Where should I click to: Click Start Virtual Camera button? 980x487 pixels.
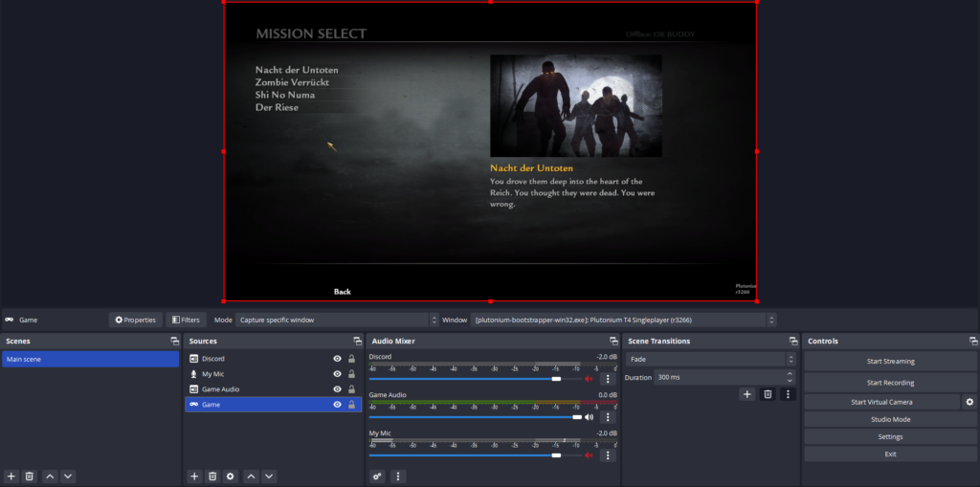(x=881, y=402)
